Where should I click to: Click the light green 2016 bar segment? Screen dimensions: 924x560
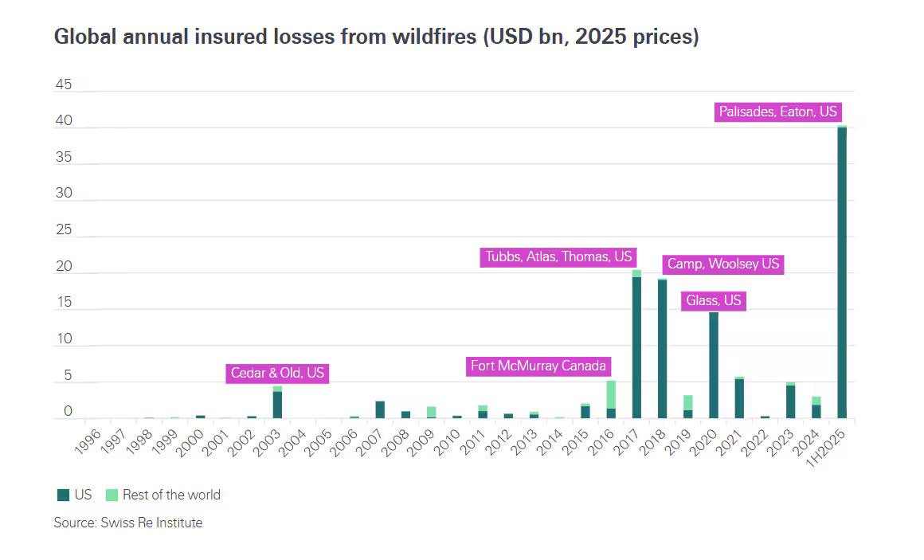[x=611, y=395]
